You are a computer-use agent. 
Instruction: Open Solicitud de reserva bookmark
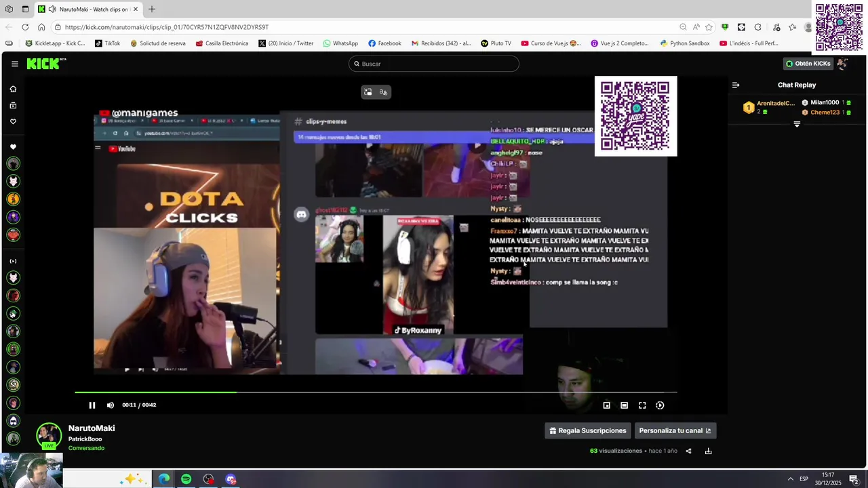tap(157, 43)
